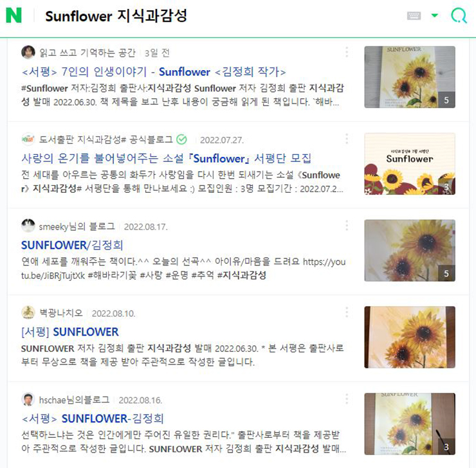Expand the search suggestions dropdown arrow
476x468 pixels.
[x=435, y=15]
